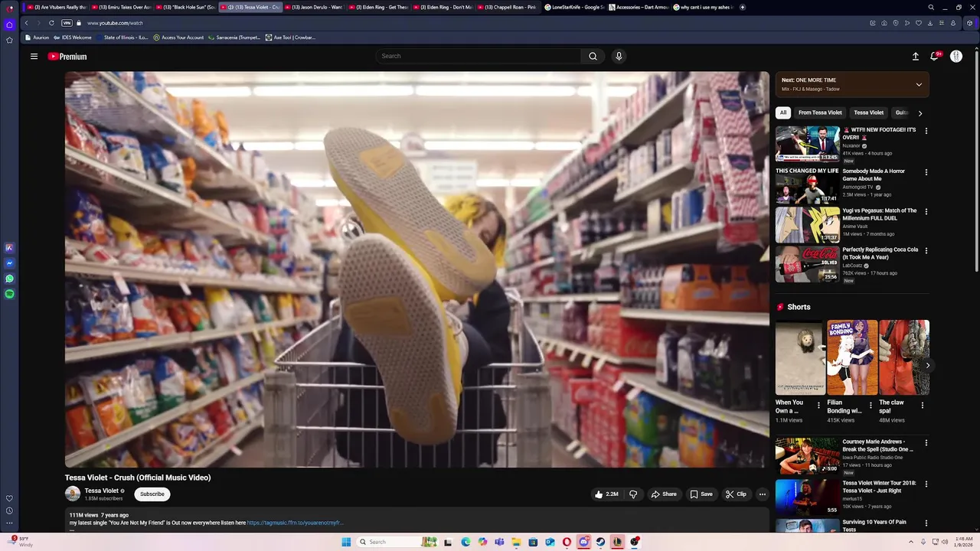Open Steam from the taskbar
This screenshot has height=551, width=980.
point(600,542)
